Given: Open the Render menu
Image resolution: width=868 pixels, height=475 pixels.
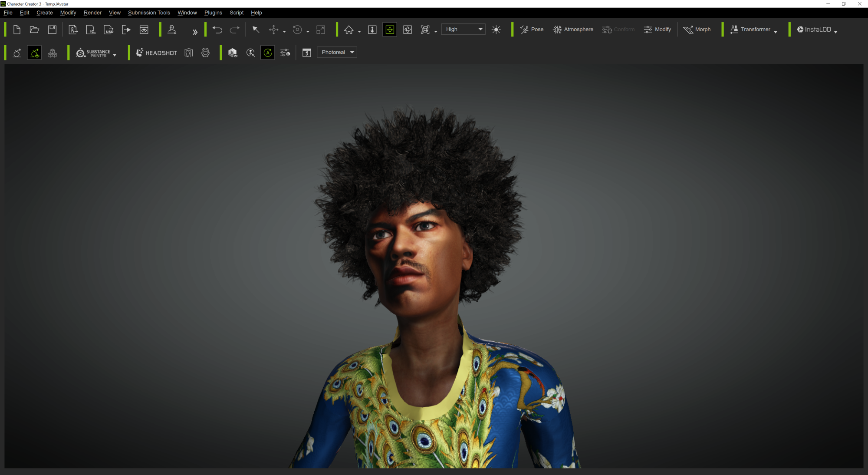Looking at the screenshot, I should (92, 13).
